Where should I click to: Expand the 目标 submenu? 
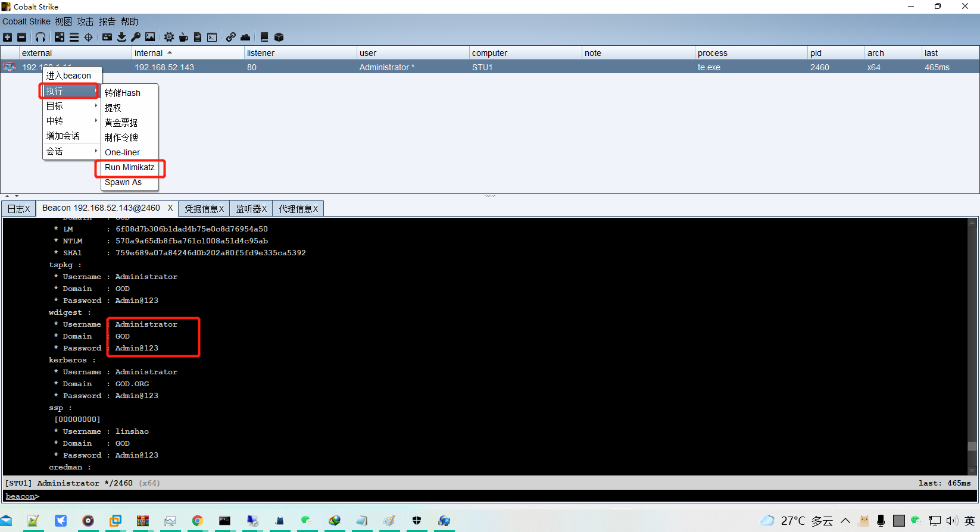pos(72,106)
